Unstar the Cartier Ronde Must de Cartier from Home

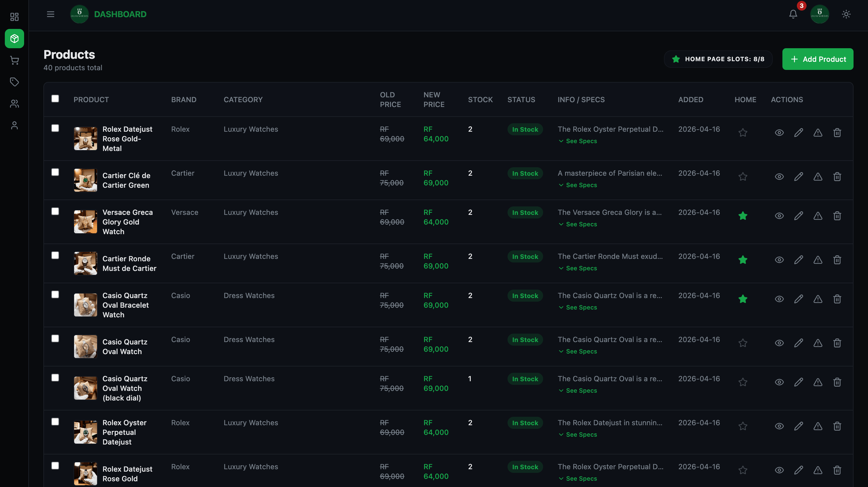(x=743, y=259)
